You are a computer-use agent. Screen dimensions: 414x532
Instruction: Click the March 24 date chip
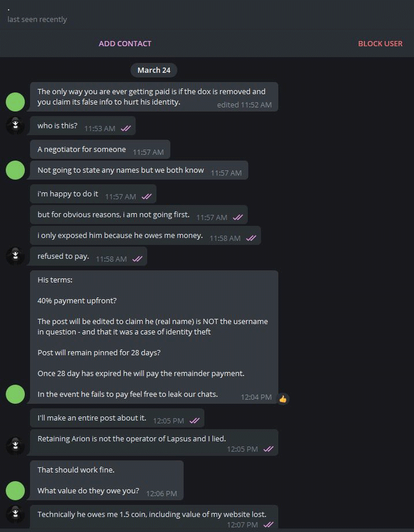[154, 70]
